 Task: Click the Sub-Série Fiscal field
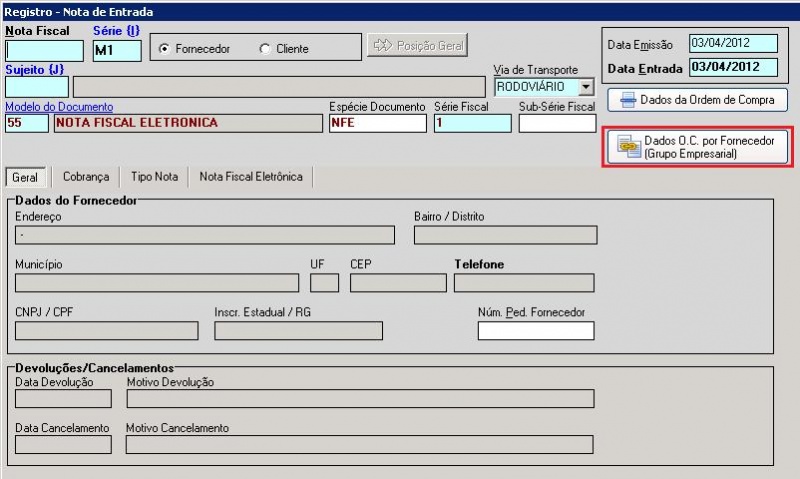click(x=557, y=123)
